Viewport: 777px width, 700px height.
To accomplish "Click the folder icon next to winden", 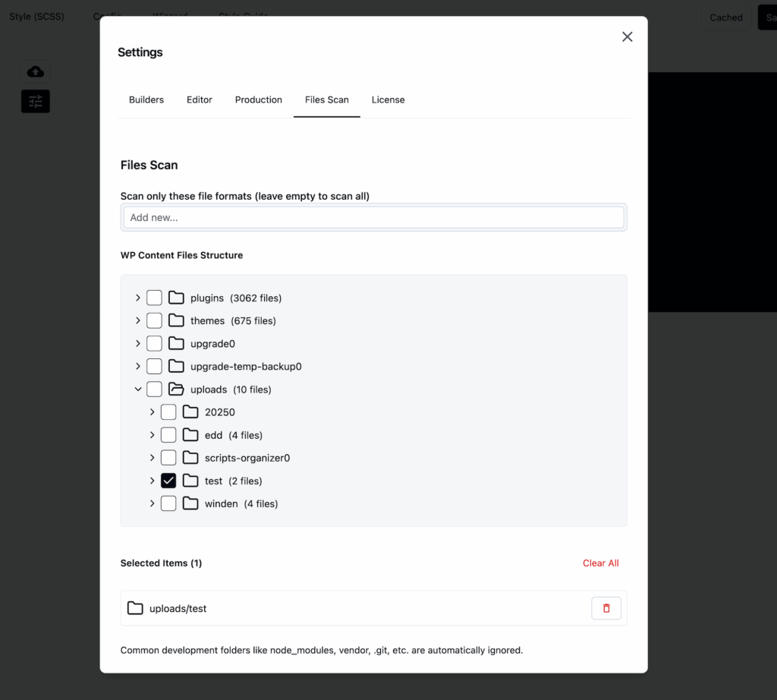I will coord(190,503).
